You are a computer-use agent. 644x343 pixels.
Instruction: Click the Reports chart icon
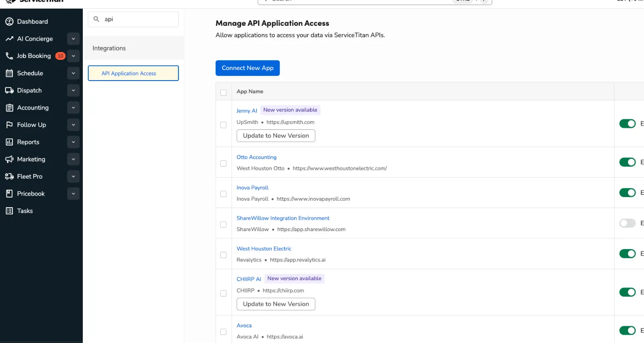point(9,142)
